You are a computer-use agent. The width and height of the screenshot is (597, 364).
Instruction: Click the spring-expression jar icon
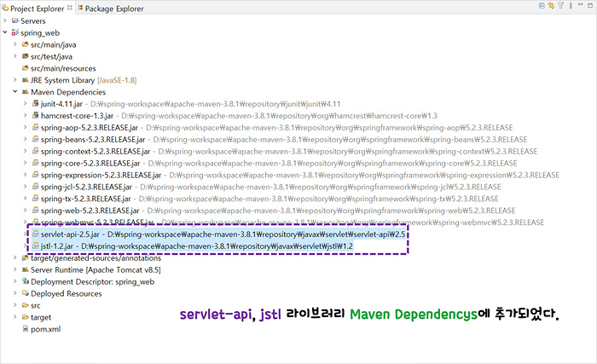tap(36, 175)
